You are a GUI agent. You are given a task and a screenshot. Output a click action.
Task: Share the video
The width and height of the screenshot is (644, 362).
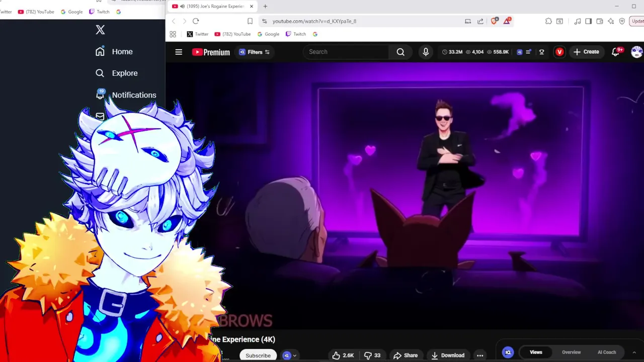[x=406, y=355]
